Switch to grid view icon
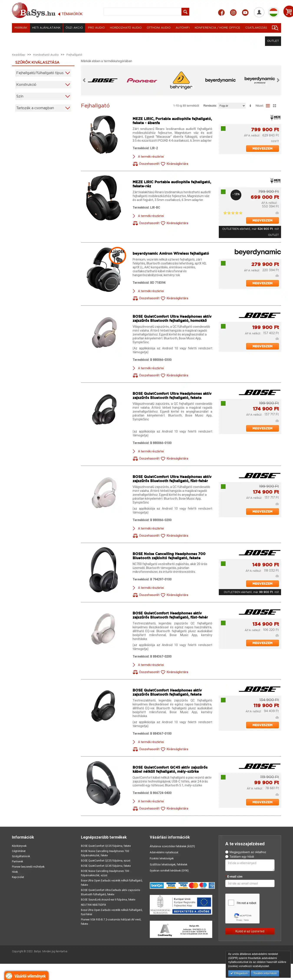Image resolution: width=293 pixels, height=980 pixels. coord(275,106)
